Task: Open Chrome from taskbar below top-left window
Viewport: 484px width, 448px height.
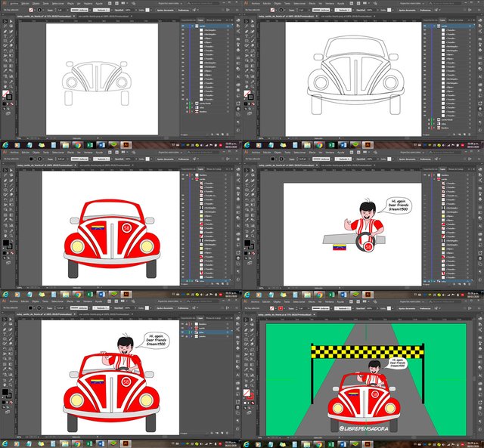Action: click(77, 144)
